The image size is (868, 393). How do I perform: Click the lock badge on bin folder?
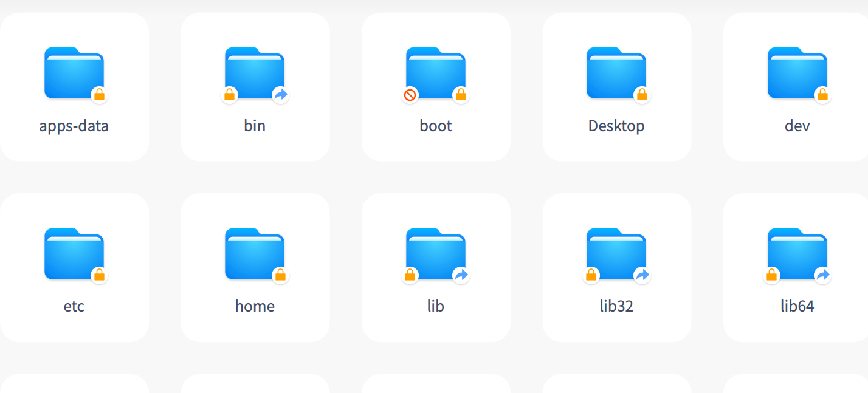pos(229,95)
